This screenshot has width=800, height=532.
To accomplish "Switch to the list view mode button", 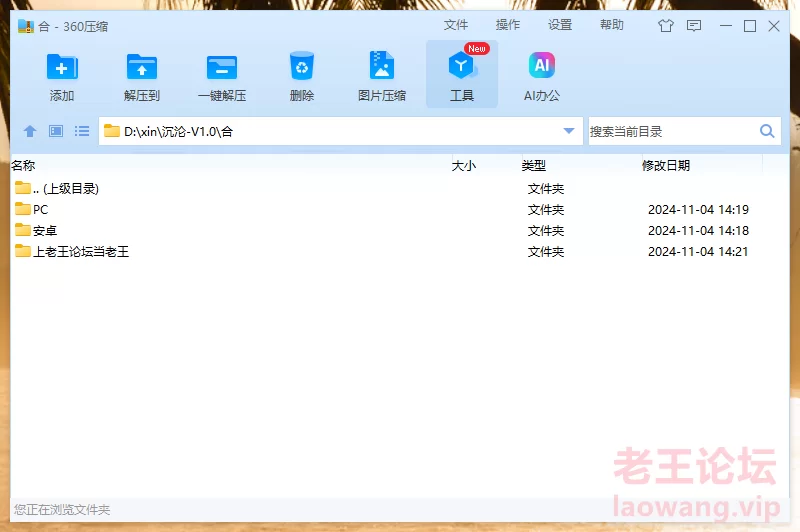I will (x=82, y=132).
